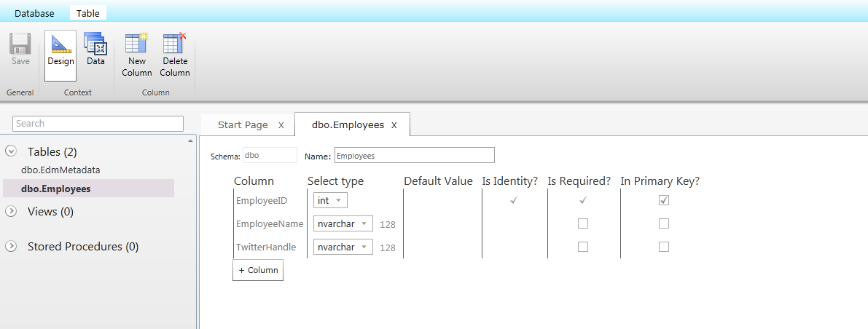This screenshot has width=868, height=329.
Task: Uncheck In Primary Key for EmployeeID
Action: click(x=664, y=200)
